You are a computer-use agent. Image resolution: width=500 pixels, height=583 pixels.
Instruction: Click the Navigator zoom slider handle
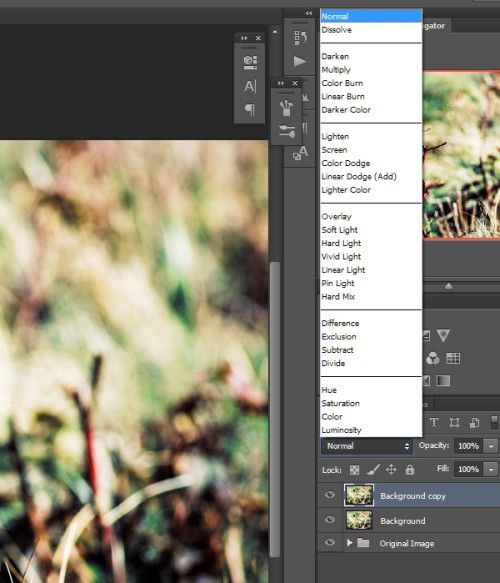[x=448, y=286]
